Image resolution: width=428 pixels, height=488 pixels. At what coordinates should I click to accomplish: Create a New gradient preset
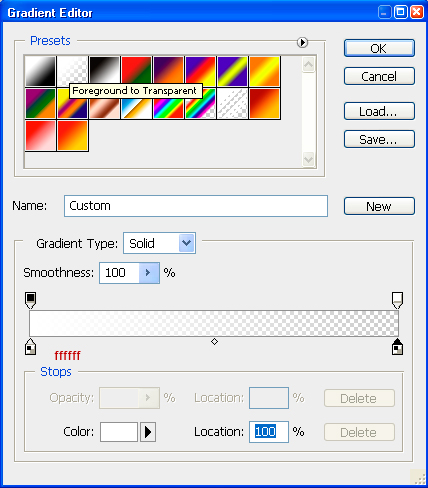coord(379,206)
